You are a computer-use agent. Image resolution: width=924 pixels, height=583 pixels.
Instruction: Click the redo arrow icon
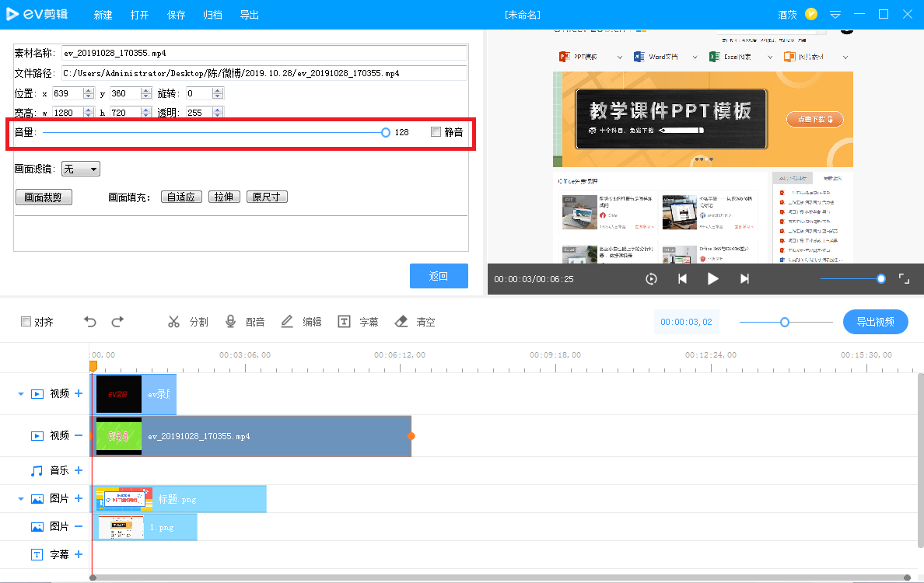(118, 322)
